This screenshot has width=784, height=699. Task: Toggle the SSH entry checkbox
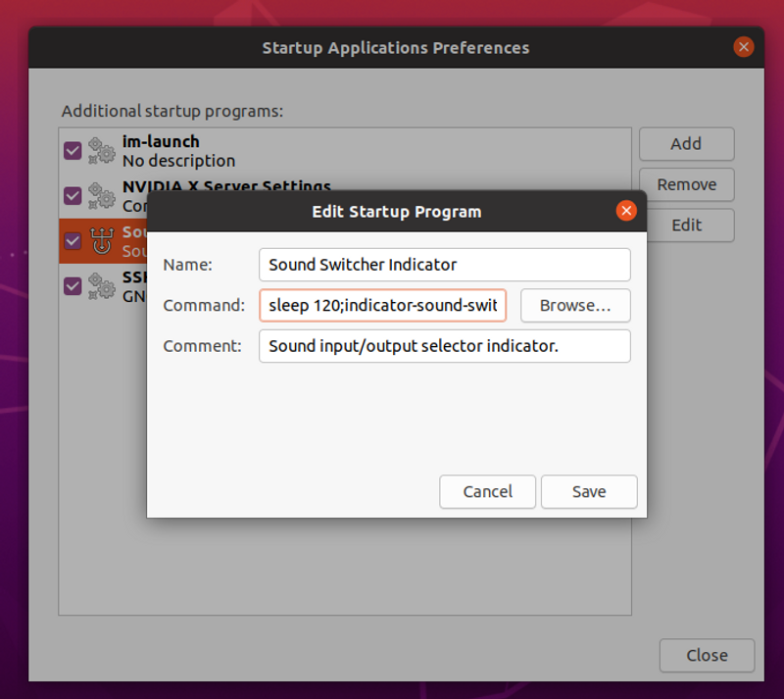point(73,286)
